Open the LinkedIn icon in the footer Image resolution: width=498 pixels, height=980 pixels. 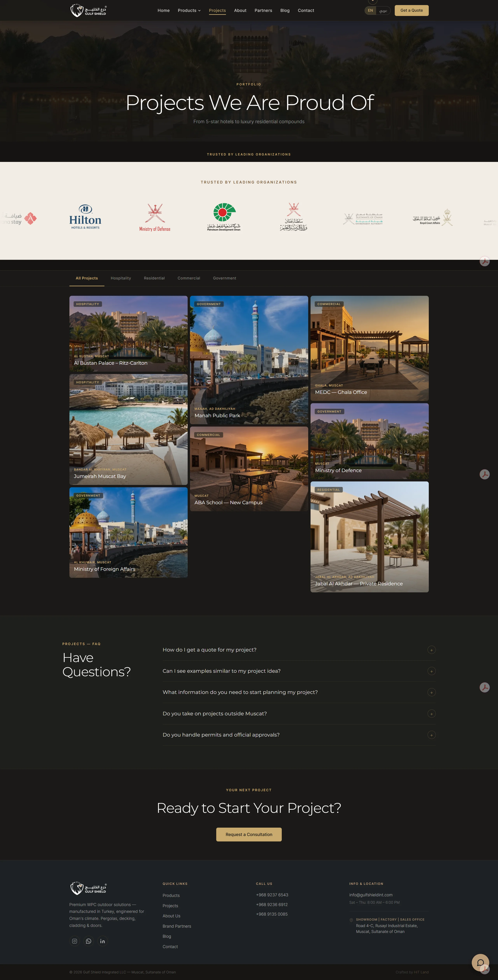point(103,941)
